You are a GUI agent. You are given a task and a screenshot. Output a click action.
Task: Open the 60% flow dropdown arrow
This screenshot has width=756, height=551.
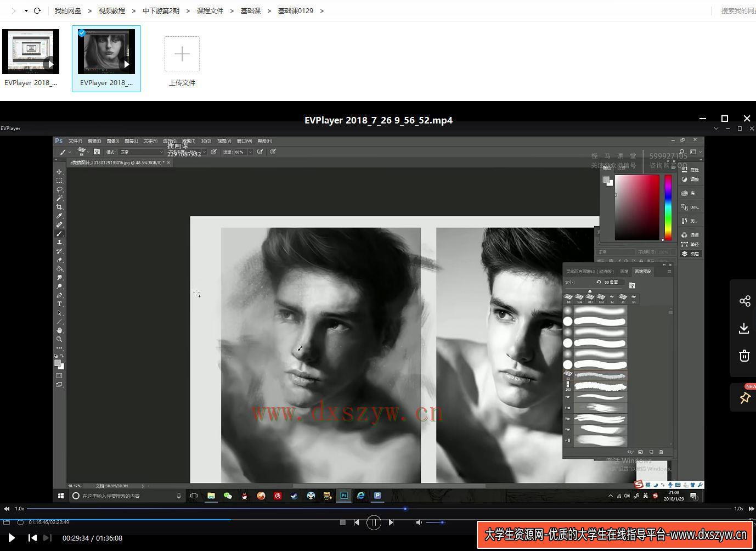pyautogui.click(x=250, y=152)
